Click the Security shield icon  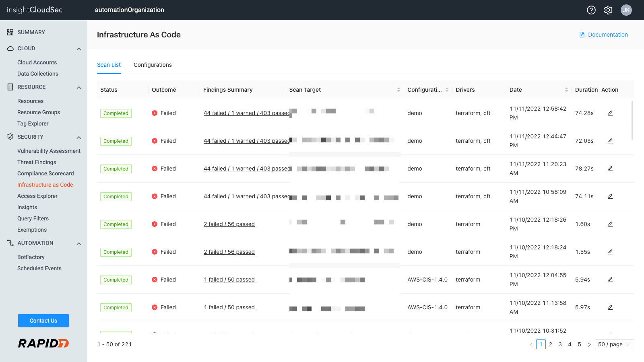10,137
